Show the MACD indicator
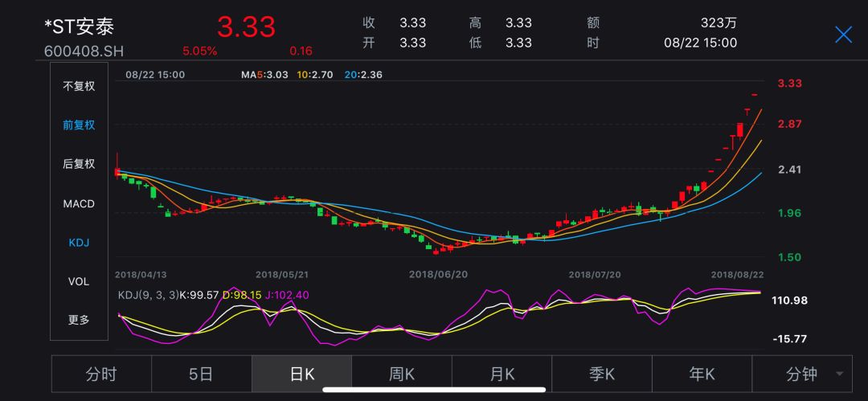868x401 pixels. pos(79,203)
